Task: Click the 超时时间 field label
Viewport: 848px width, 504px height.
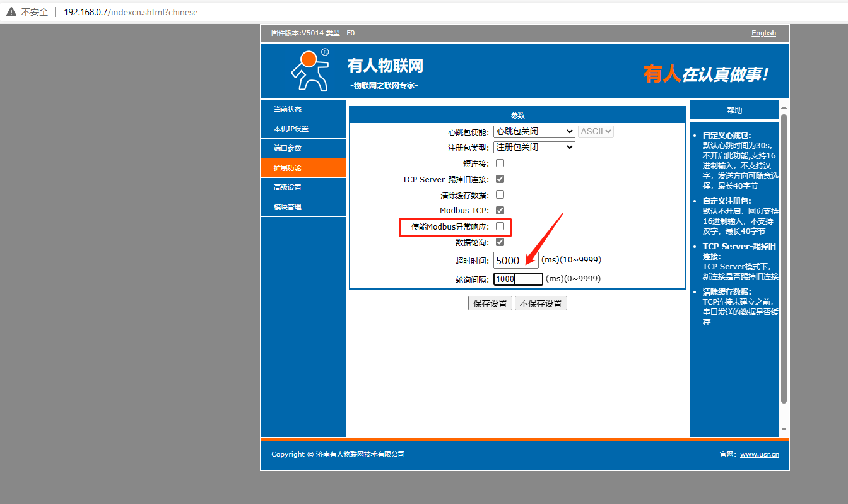Action: click(472, 261)
